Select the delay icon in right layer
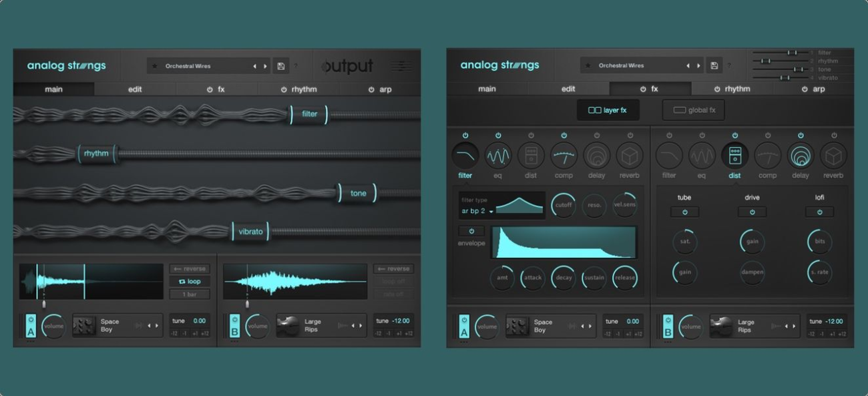This screenshot has height=396, width=868. click(x=800, y=156)
